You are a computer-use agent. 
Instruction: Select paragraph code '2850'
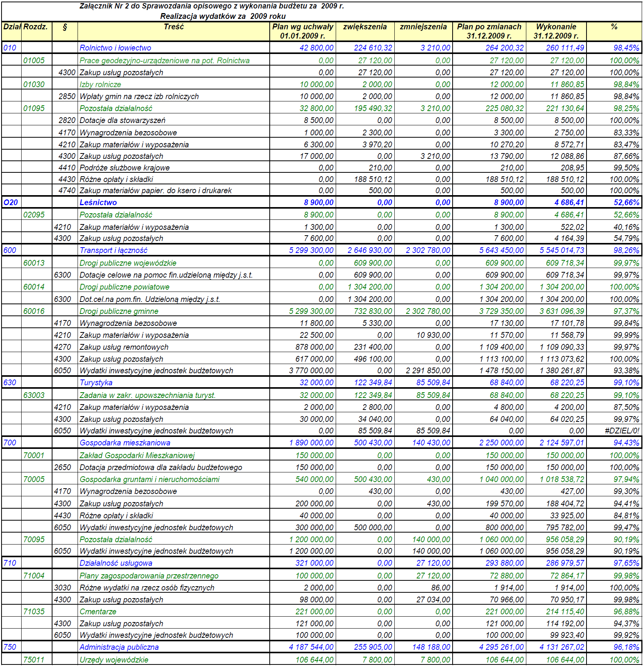click(x=67, y=96)
